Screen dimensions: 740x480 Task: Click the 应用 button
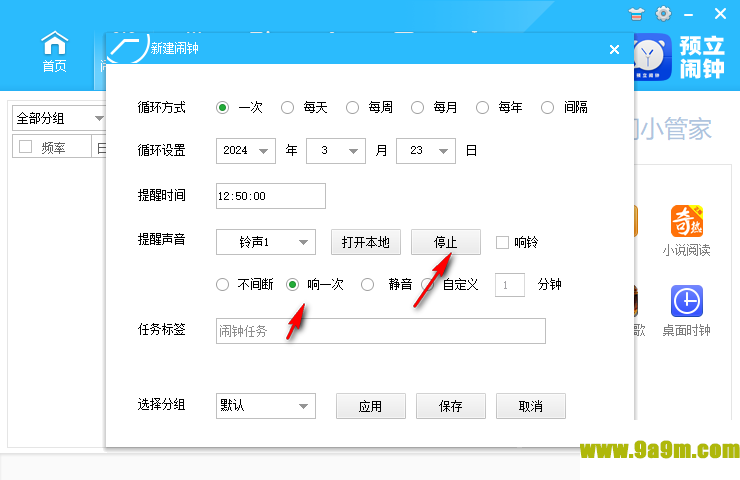[x=371, y=406]
